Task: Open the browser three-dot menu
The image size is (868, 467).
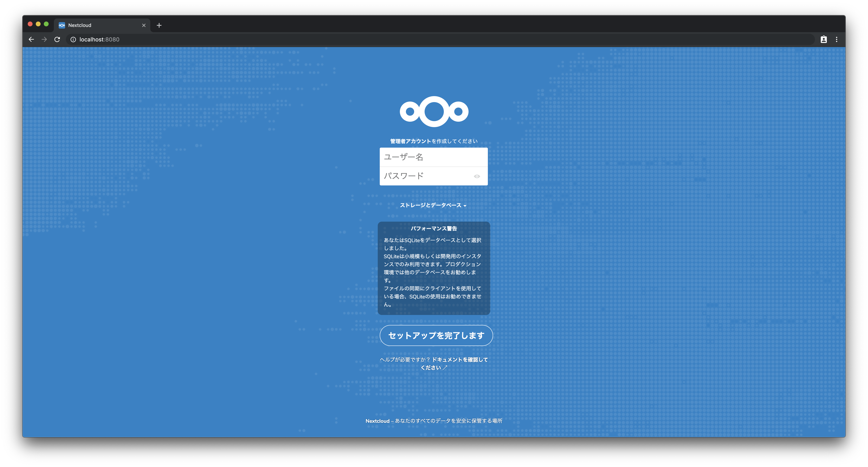Action: coord(837,39)
